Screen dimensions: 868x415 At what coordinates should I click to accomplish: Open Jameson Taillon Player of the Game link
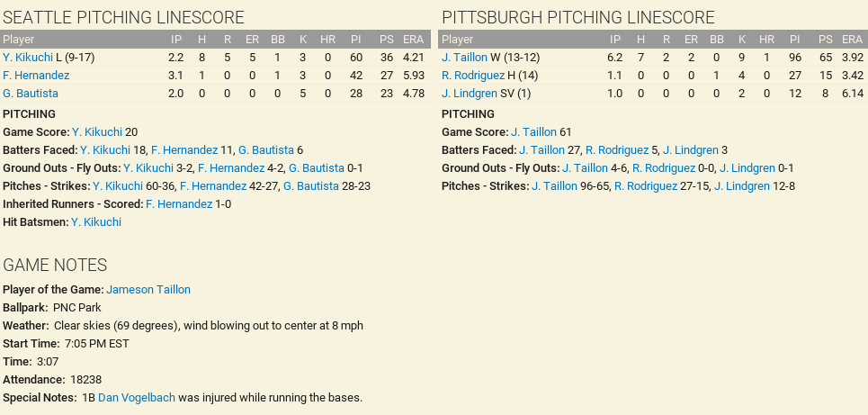pyautogui.click(x=148, y=290)
